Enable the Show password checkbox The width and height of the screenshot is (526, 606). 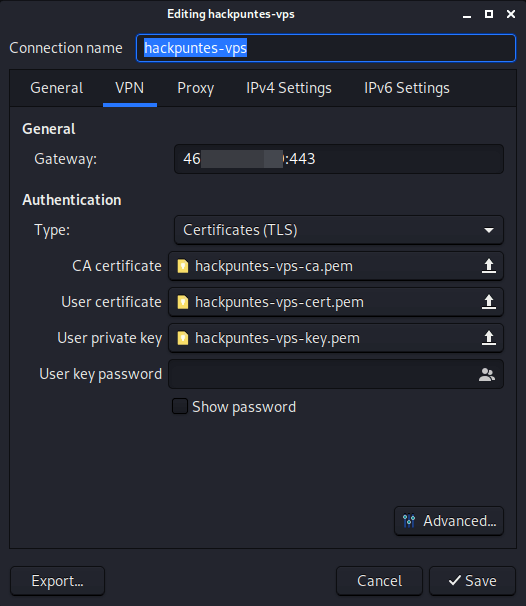(x=180, y=407)
